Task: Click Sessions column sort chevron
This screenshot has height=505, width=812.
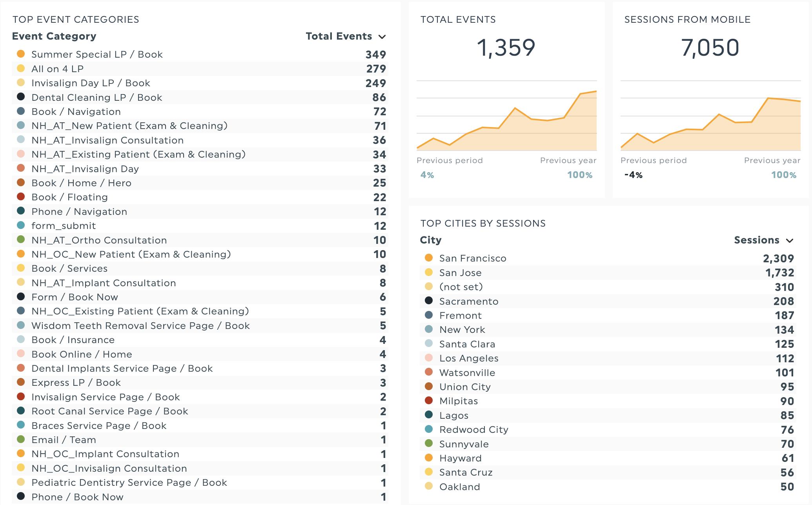Action: coord(790,241)
